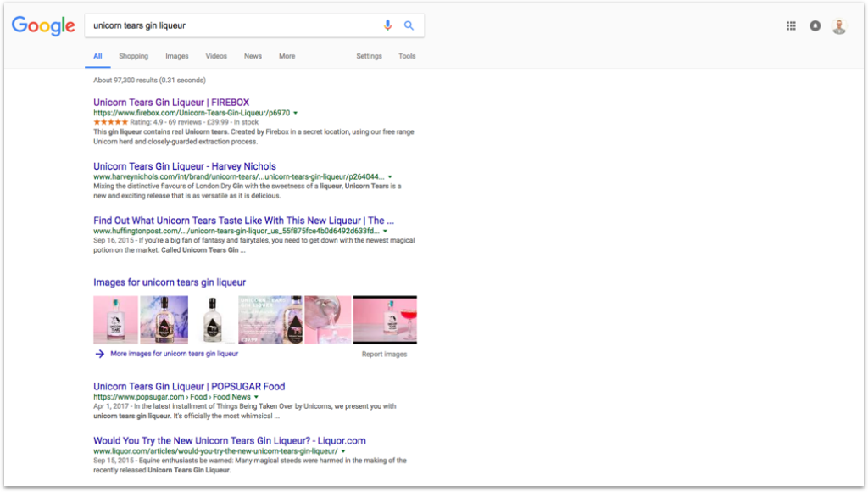Open the sixth bottle with cocktail thumbnail
This screenshot has width=868, height=492.
(x=386, y=320)
